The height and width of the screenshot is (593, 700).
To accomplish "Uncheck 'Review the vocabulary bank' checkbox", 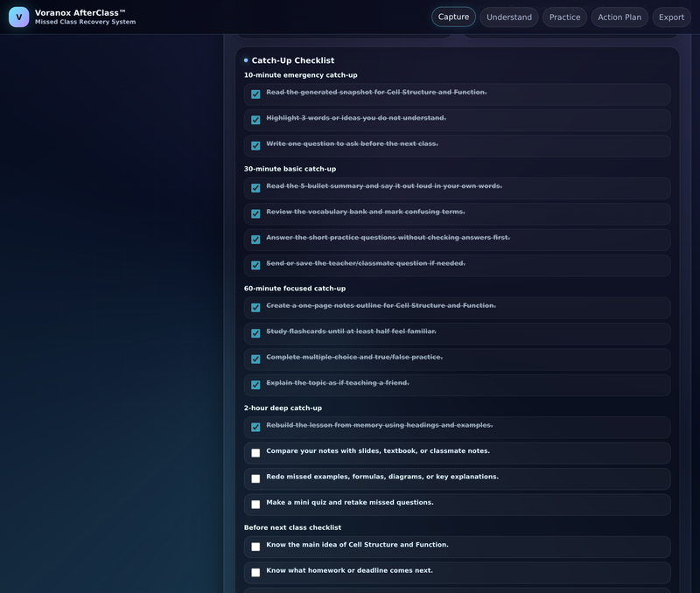I will (255, 213).
